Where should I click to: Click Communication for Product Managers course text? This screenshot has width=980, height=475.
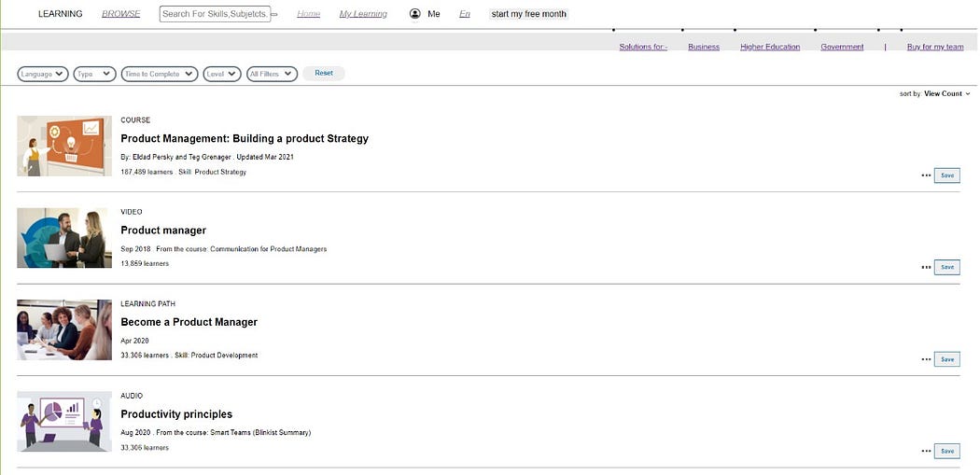(x=268, y=249)
